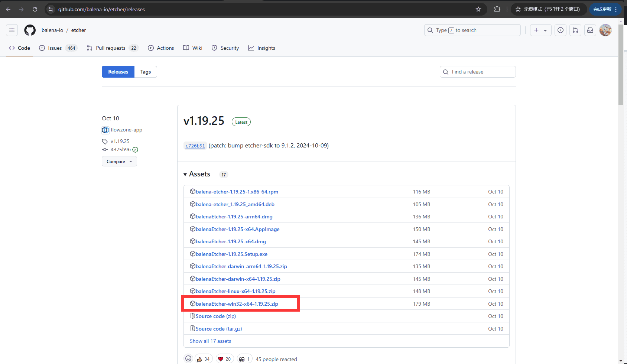Click the page vertical scrollbar thumb

tap(621, 65)
